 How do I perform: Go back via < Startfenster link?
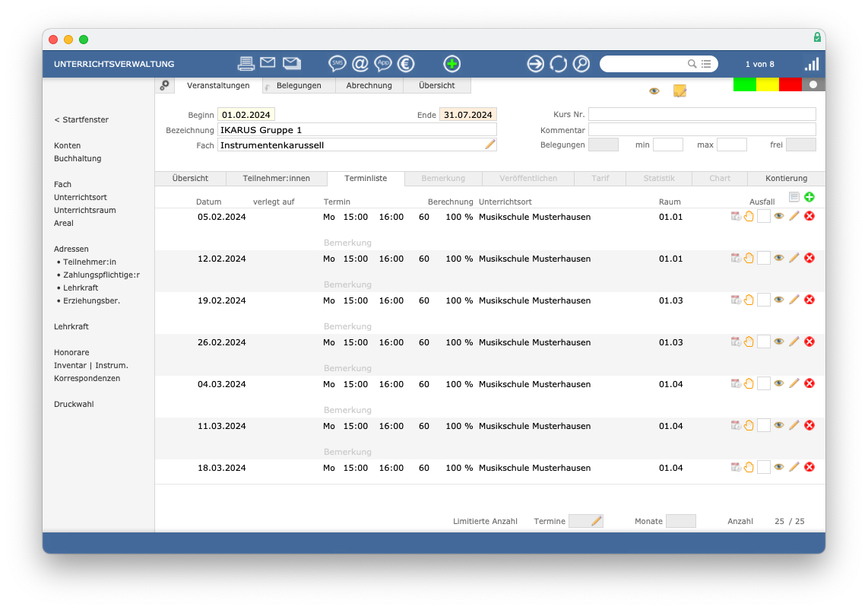[x=81, y=119]
